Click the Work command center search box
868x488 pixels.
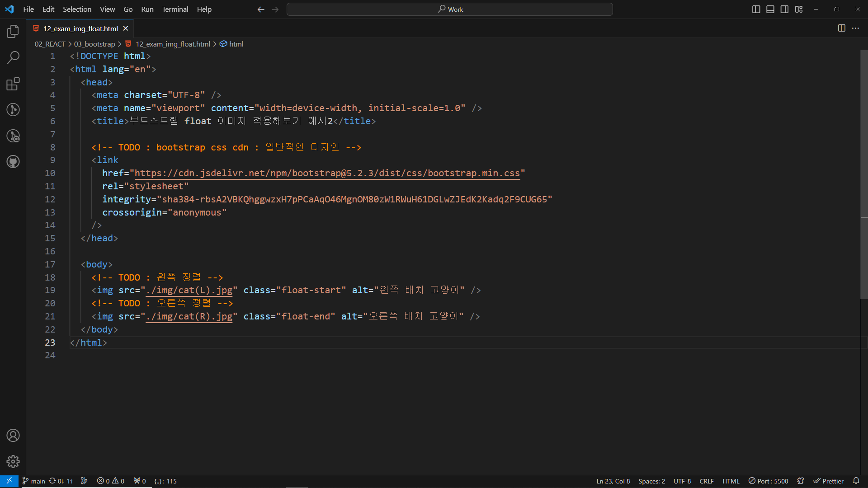pos(450,9)
